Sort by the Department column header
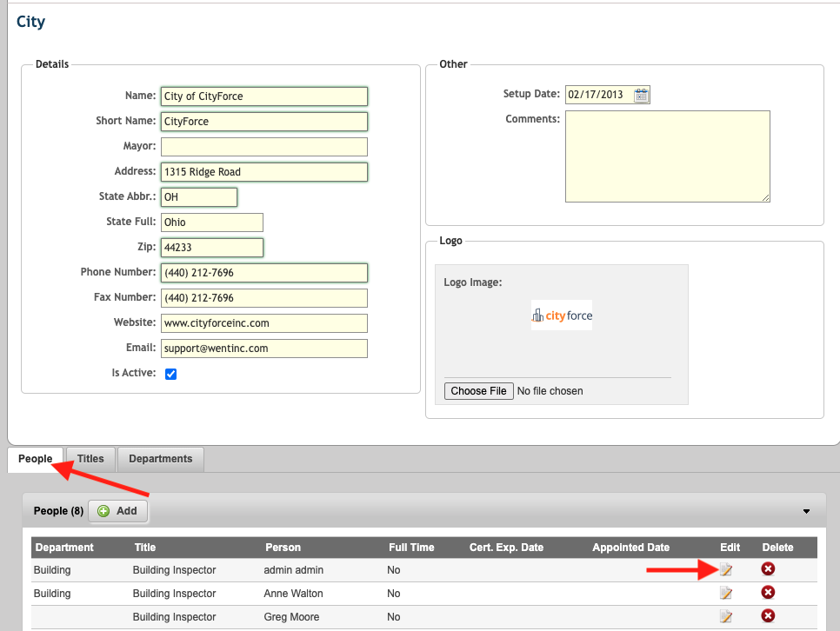The width and height of the screenshot is (840, 631). click(64, 548)
